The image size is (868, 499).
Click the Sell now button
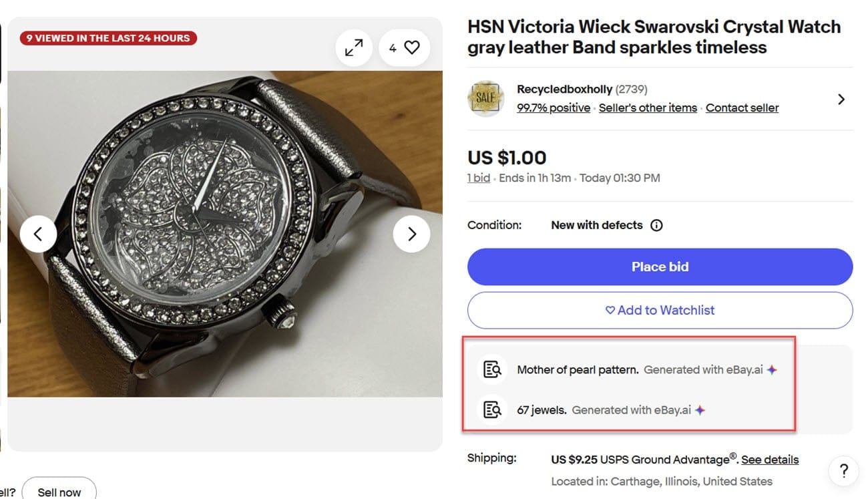[x=59, y=492]
